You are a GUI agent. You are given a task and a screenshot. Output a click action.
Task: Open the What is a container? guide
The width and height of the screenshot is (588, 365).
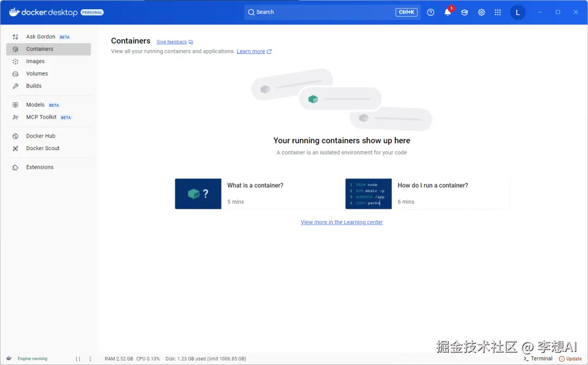[255, 185]
